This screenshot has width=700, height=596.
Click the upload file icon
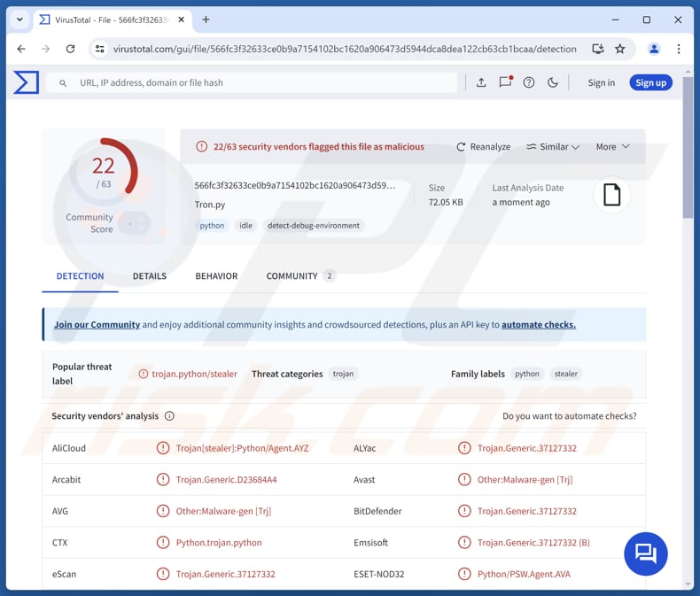click(x=481, y=82)
